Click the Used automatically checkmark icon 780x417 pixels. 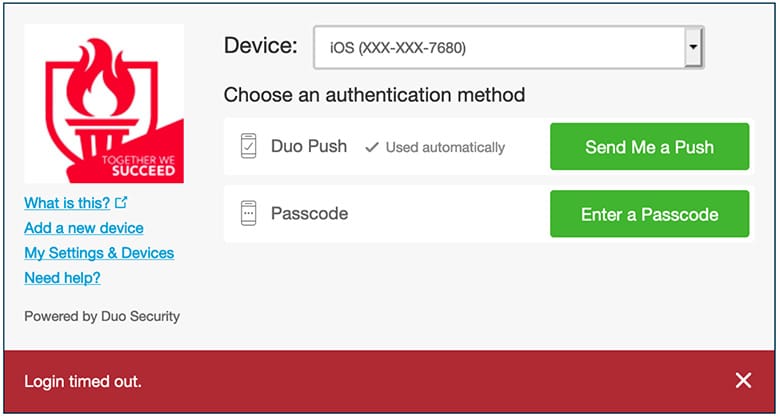pos(372,147)
